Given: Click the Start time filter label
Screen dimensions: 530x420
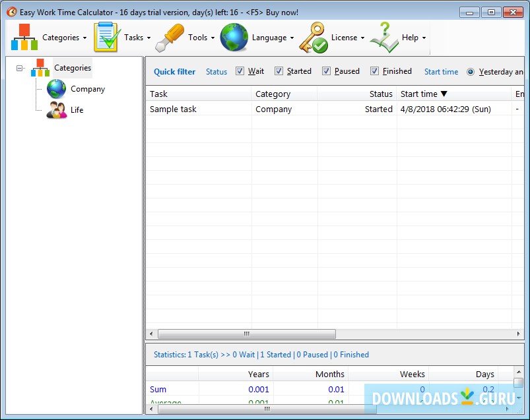Looking at the screenshot, I should coord(441,72).
